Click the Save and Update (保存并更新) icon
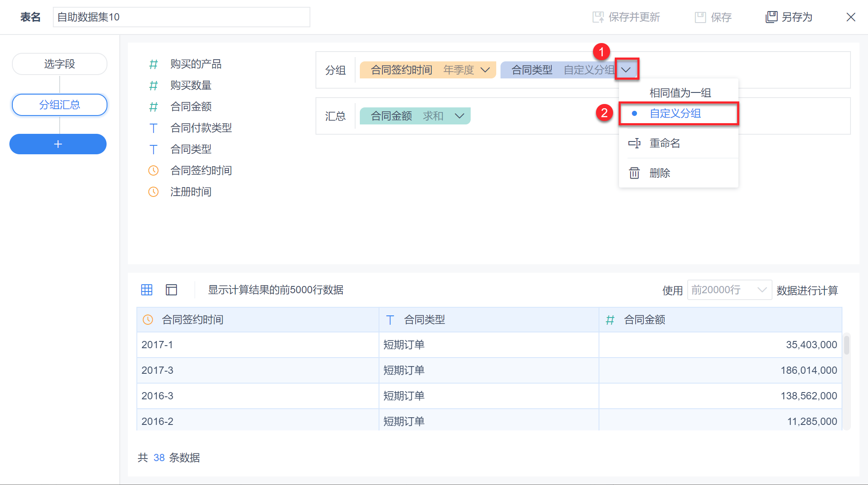The height and width of the screenshot is (485, 868). [598, 17]
